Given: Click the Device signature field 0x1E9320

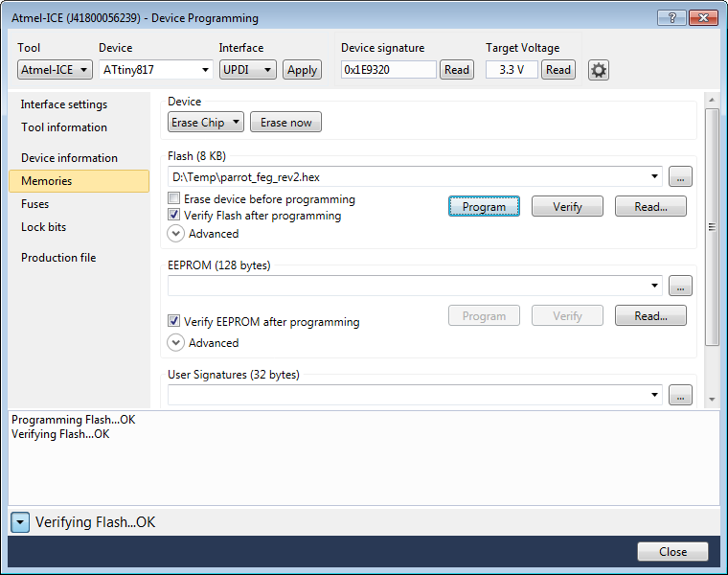Looking at the screenshot, I should click(x=389, y=70).
